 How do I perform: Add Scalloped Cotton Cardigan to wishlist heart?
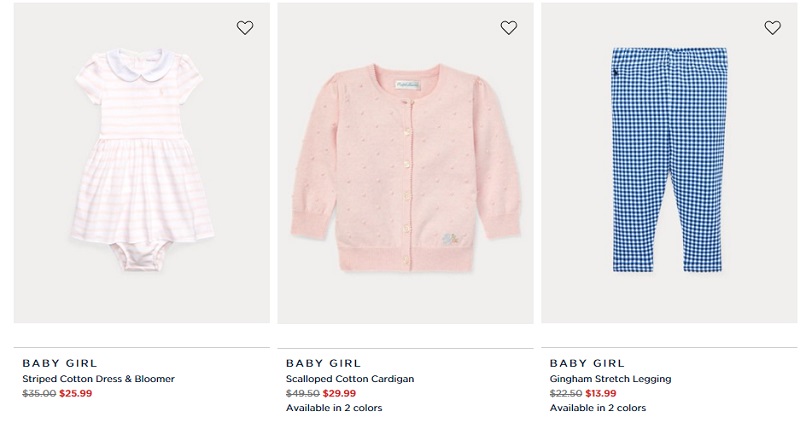pyautogui.click(x=509, y=28)
